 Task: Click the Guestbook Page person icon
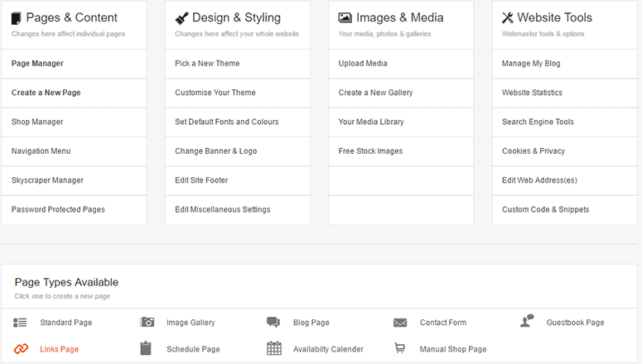tap(527, 322)
